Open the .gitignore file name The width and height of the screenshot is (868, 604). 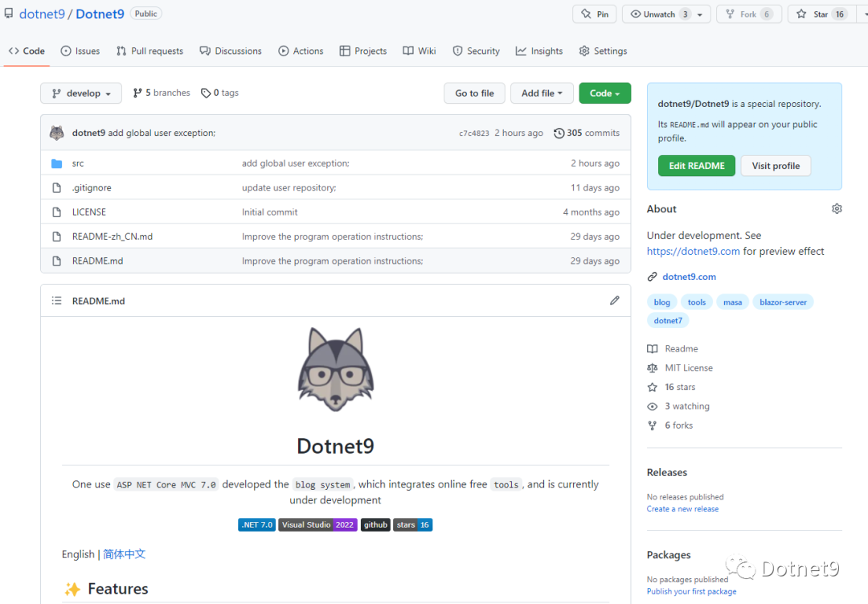point(92,188)
